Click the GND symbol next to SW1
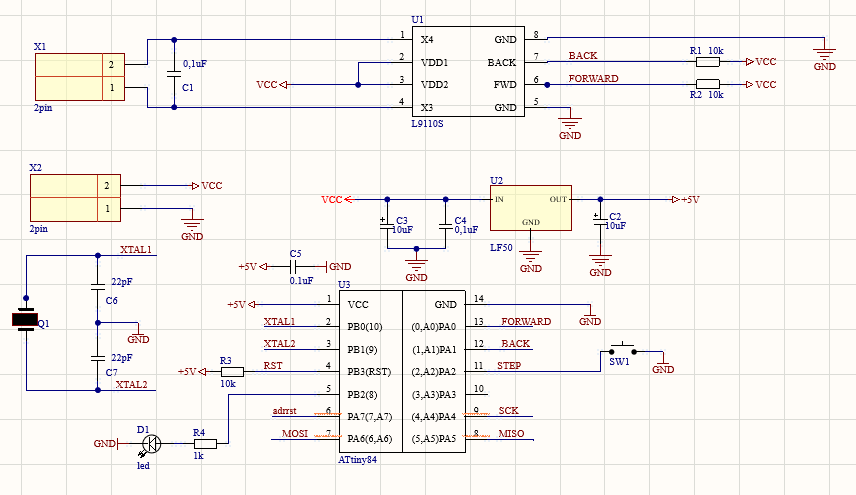 pos(662,366)
